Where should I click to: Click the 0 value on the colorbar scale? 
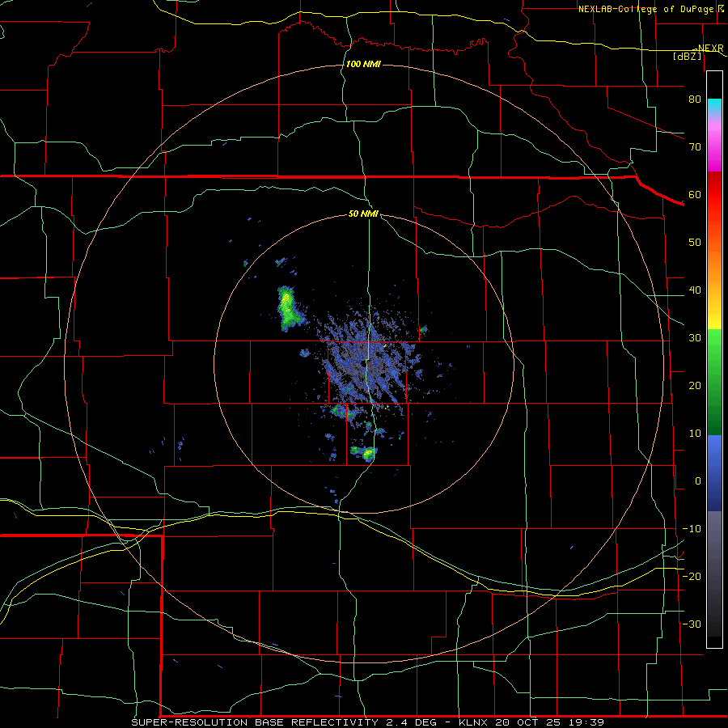[698, 481]
